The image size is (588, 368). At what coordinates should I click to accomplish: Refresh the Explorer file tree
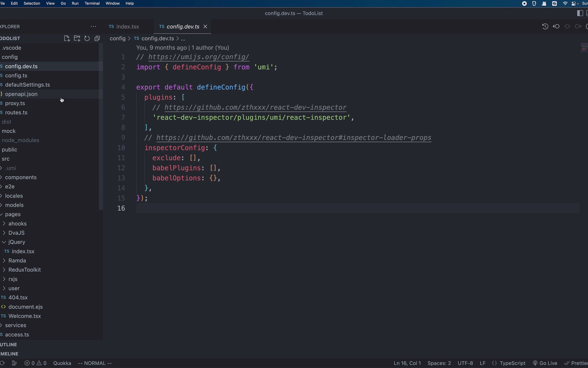coord(87,39)
